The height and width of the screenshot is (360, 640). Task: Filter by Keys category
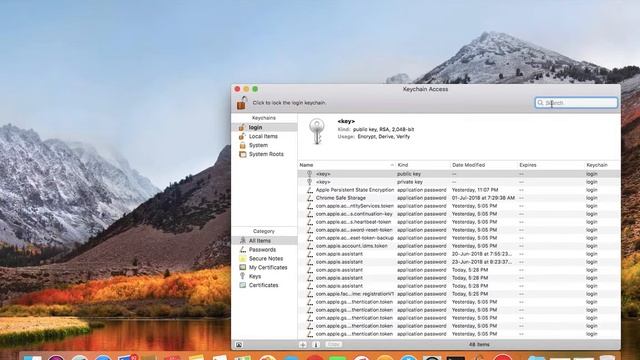click(264, 277)
